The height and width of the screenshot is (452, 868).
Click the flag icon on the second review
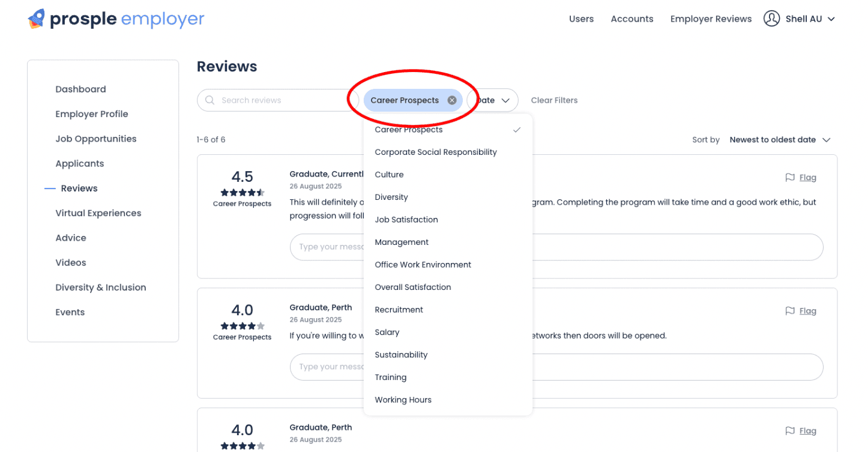point(790,311)
